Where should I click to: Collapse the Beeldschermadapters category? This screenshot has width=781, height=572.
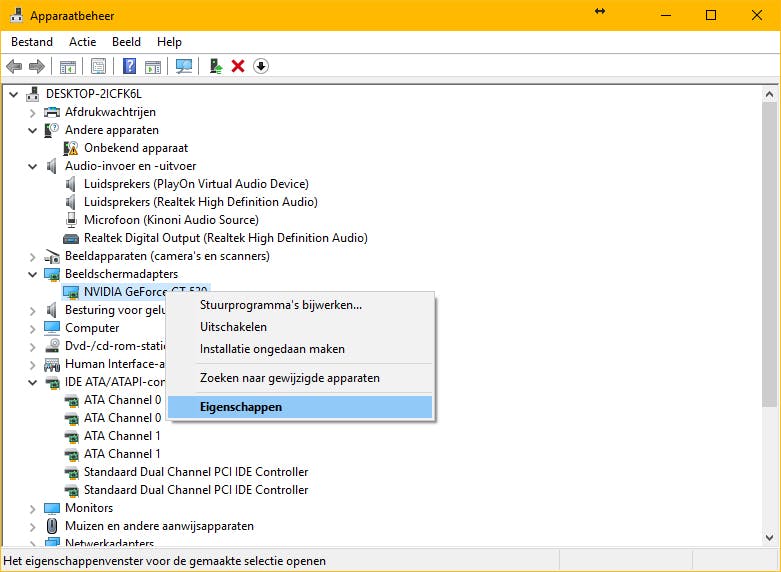[32, 274]
